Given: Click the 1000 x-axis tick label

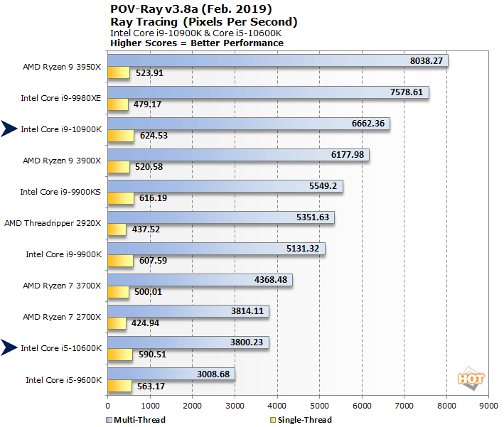Looking at the screenshot, I should click(150, 406).
